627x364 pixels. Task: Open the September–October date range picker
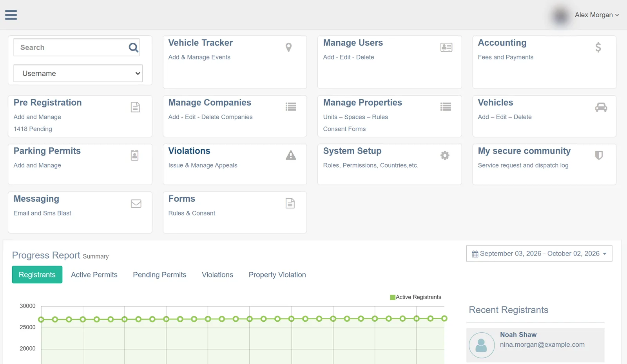pos(539,254)
